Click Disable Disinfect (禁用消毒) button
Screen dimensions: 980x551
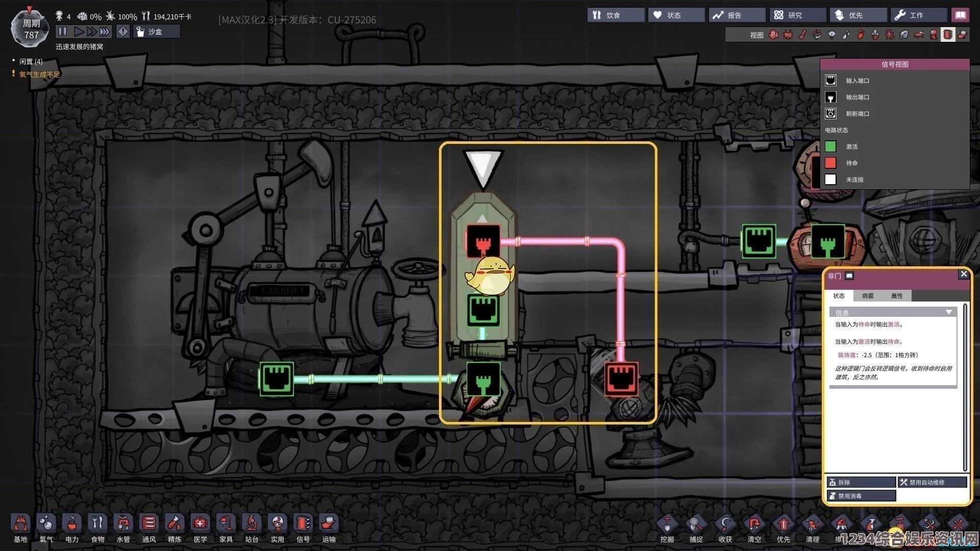tap(861, 496)
